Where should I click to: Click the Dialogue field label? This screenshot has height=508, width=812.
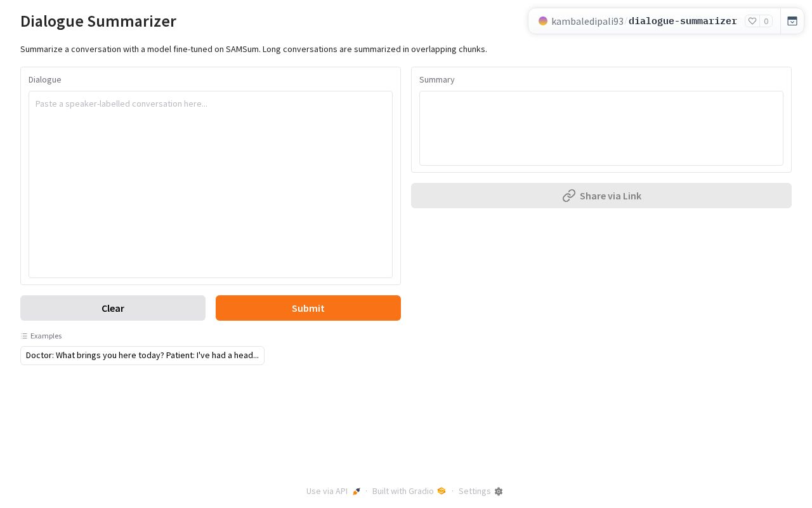(45, 79)
